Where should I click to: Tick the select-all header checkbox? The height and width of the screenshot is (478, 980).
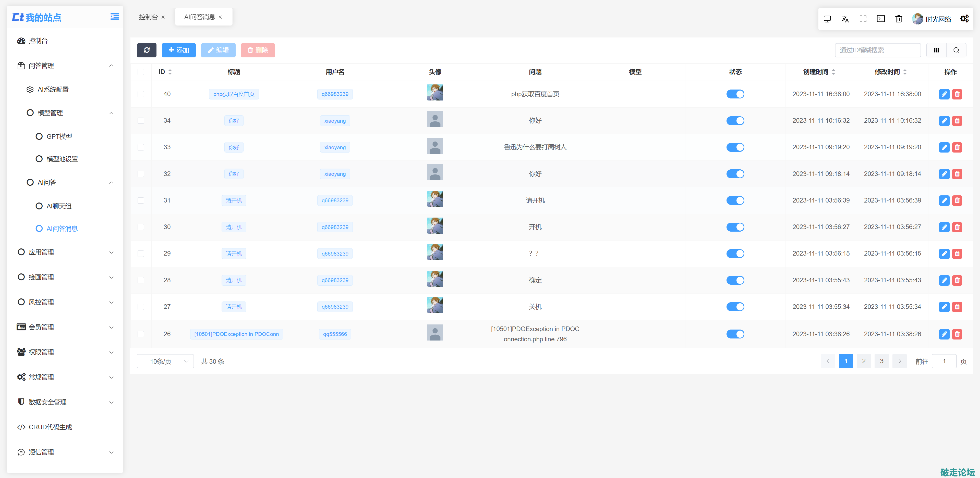141,72
